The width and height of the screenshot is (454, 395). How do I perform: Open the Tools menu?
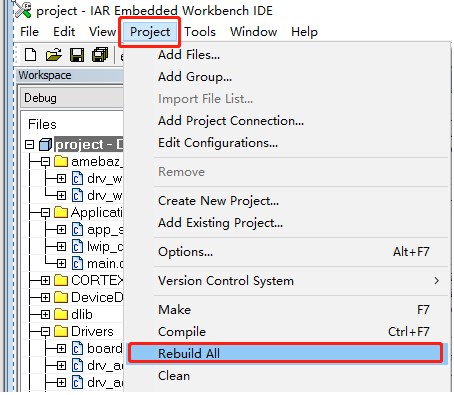[200, 32]
